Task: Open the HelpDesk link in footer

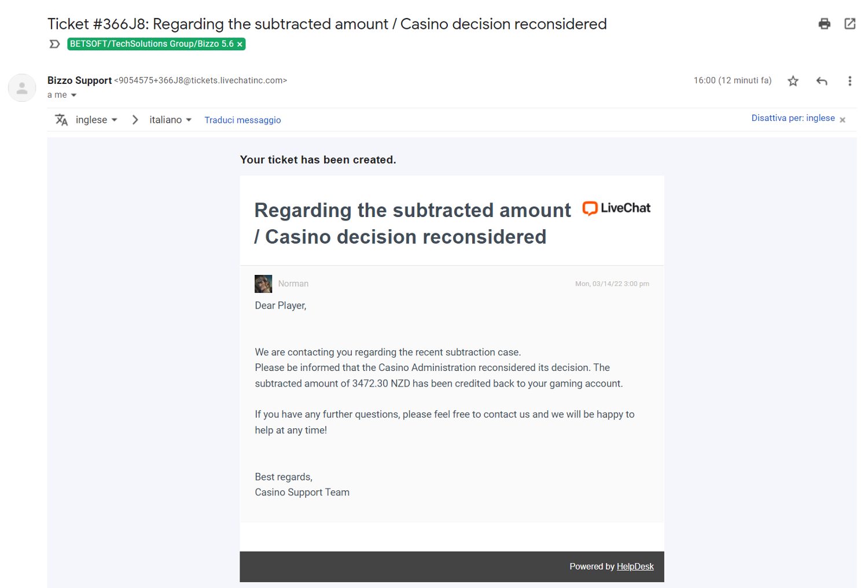Action: [x=635, y=567]
